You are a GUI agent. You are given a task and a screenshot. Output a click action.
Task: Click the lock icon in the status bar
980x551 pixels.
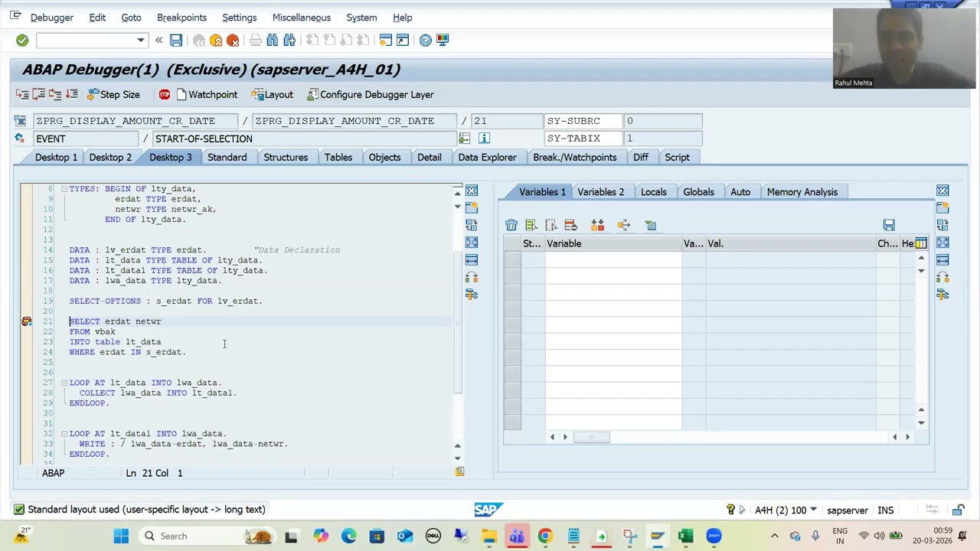point(958,510)
